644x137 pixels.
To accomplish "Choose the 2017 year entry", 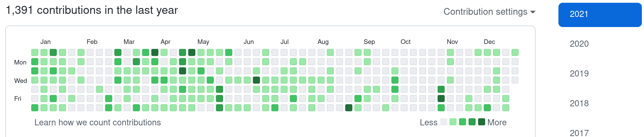I will pos(579,133).
